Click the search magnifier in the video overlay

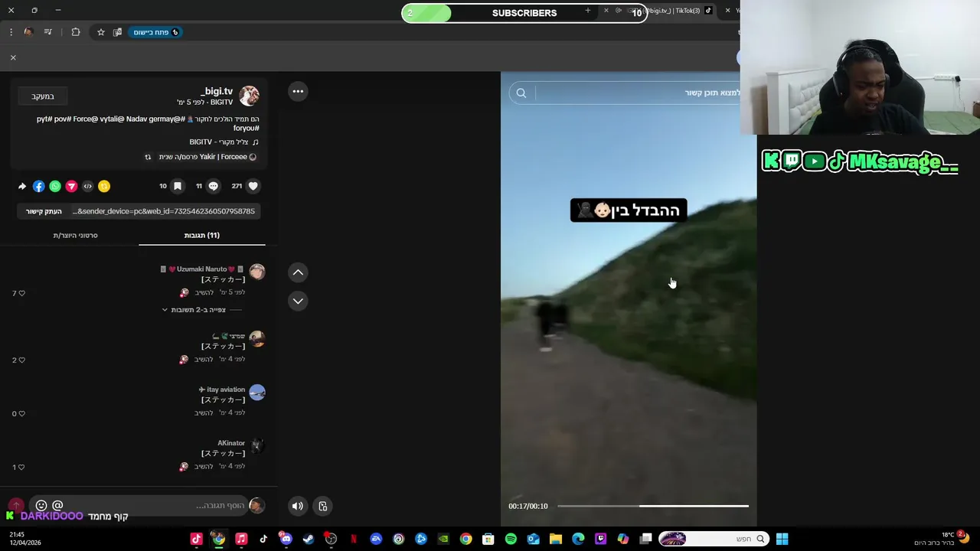click(521, 93)
